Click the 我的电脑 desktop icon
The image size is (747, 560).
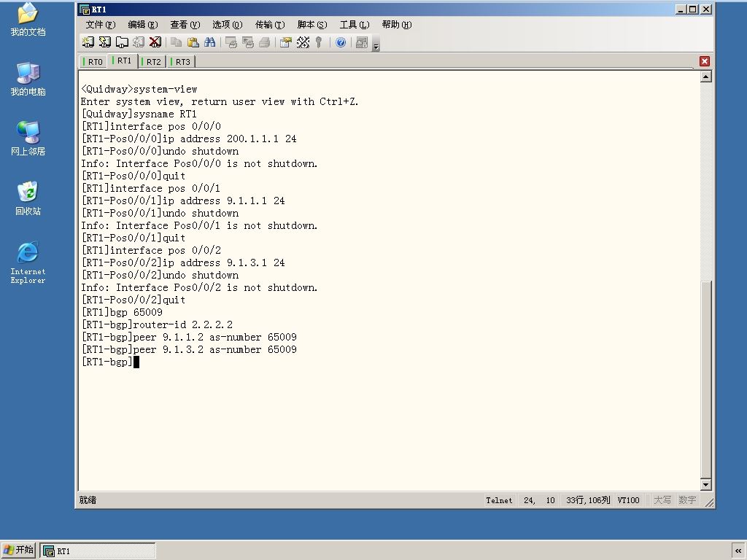[28, 79]
